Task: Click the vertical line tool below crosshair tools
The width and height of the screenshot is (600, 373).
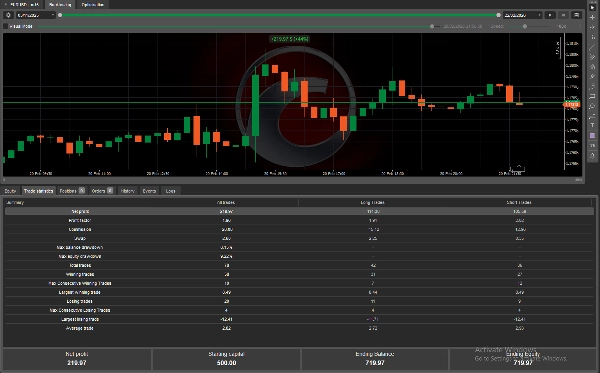Action: coord(592,37)
